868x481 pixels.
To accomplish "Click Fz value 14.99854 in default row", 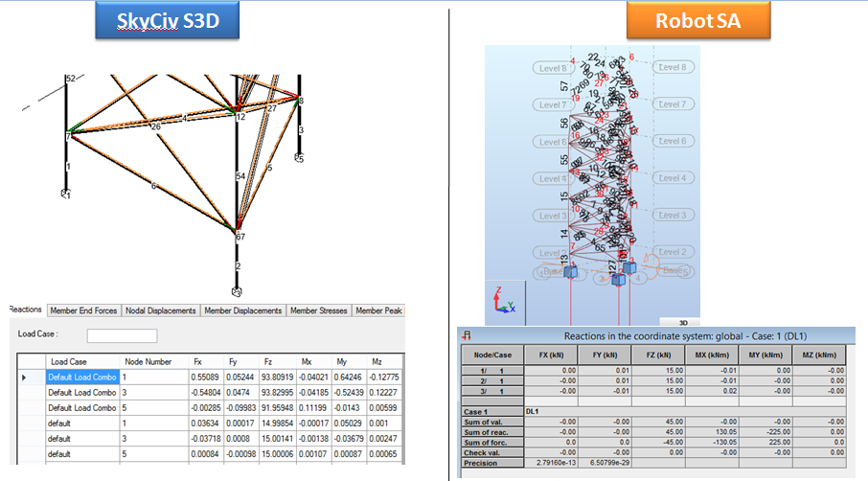I will tap(277, 424).
